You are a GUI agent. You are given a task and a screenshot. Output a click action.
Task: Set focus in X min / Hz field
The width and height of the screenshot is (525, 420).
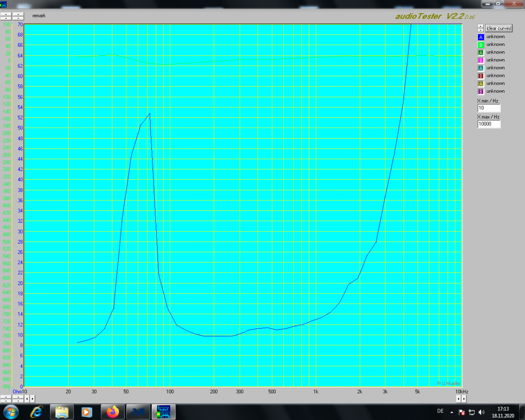pyautogui.click(x=489, y=108)
